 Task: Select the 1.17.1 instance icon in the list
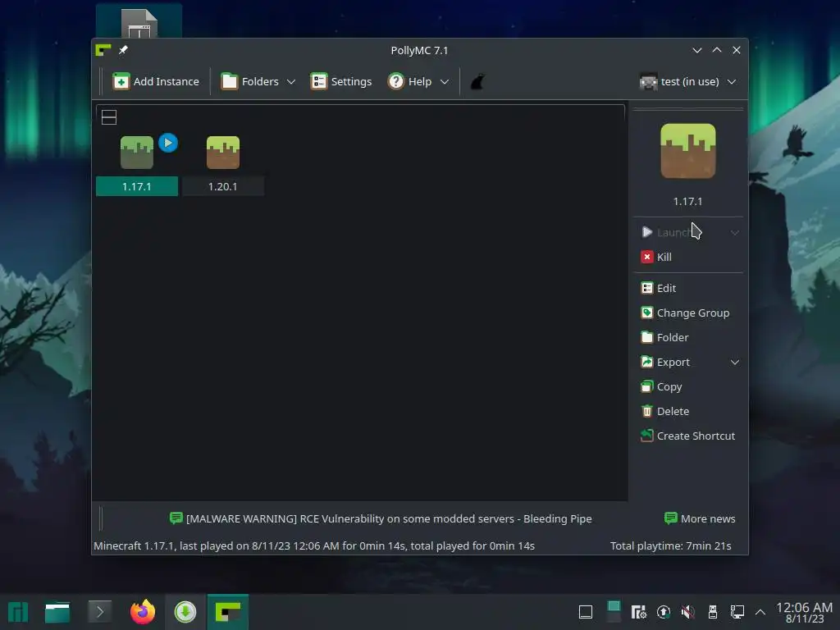[x=137, y=153]
